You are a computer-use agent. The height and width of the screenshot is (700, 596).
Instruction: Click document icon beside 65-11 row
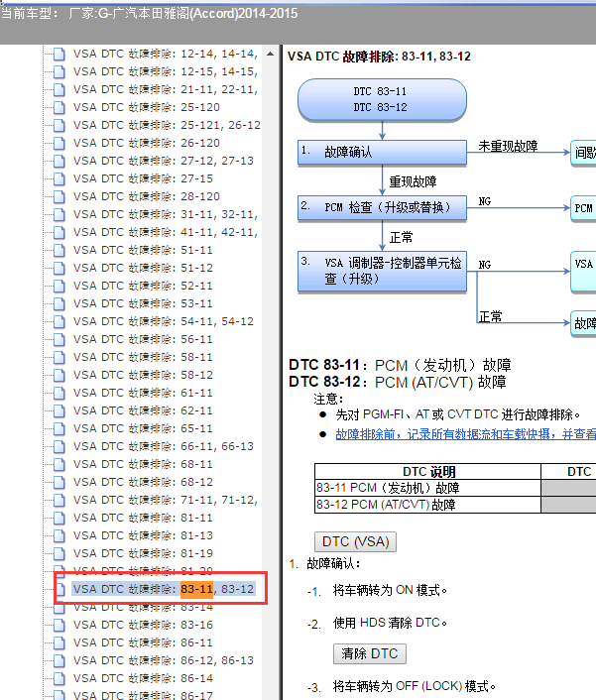59,428
